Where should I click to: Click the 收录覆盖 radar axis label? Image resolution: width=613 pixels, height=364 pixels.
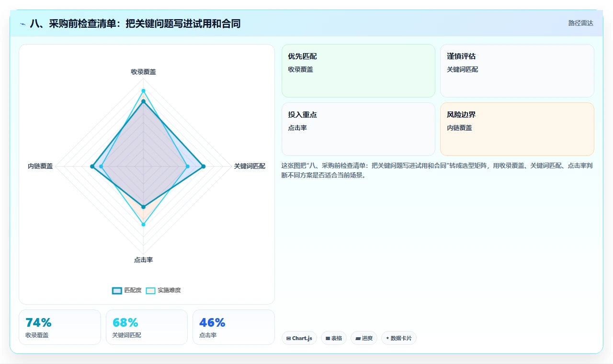click(x=143, y=72)
